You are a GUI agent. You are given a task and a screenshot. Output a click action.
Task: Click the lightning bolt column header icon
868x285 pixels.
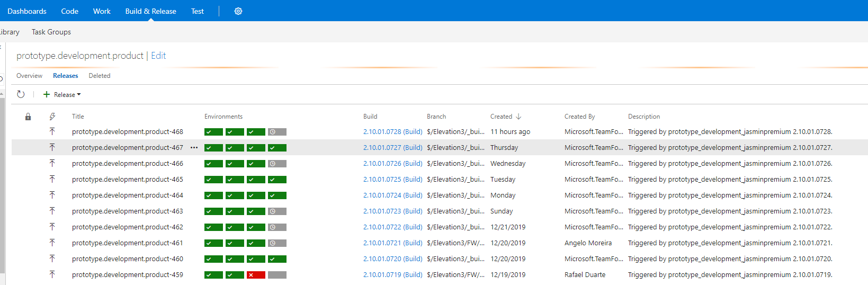52,117
